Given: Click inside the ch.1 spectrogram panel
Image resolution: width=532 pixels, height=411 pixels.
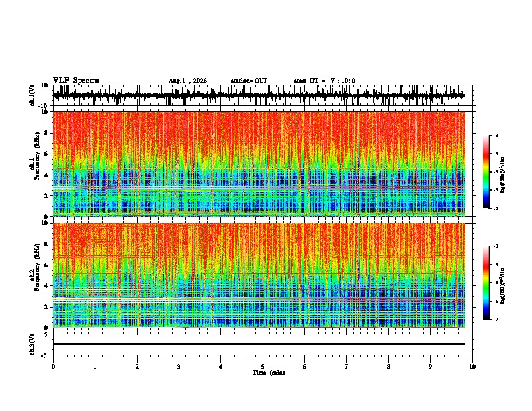Looking at the screenshot, I should point(259,164).
